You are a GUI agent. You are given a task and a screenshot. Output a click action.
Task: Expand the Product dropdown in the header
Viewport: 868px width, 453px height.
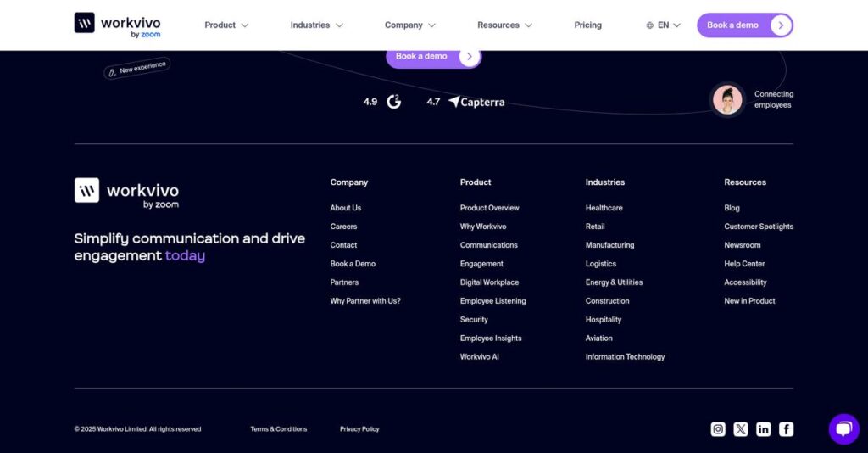tap(226, 25)
